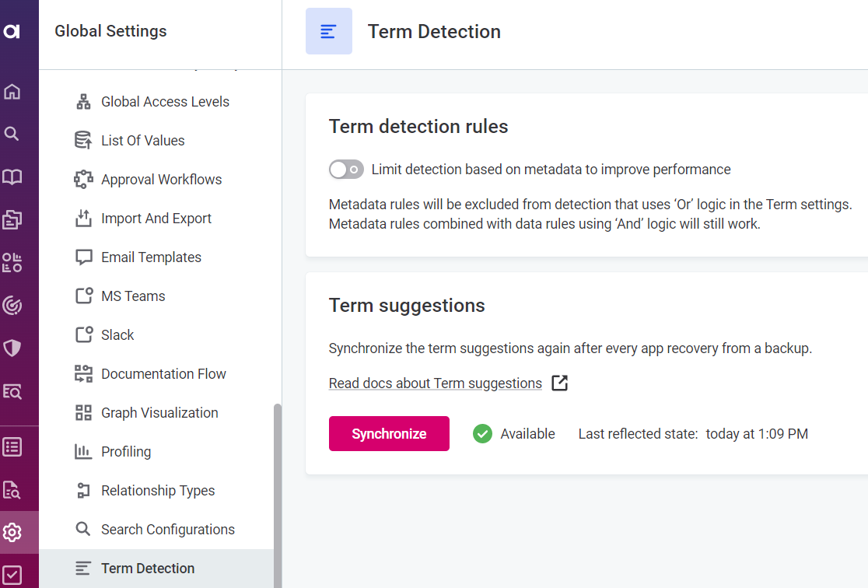Image resolution: width=868 pixels, height=588 pixels.
Task: Open Global Access Levels settings
Action: coord(165,102)
